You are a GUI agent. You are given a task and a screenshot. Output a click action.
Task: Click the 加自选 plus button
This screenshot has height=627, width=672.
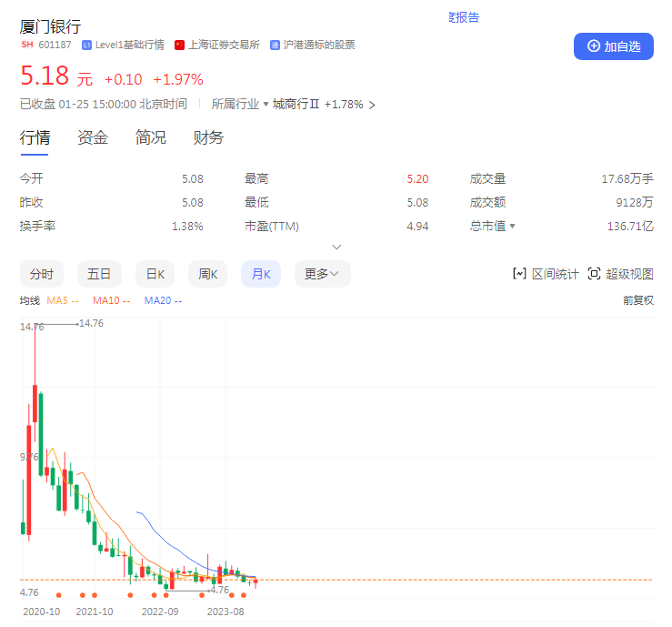pyautogui.click(x=613, y=46)
